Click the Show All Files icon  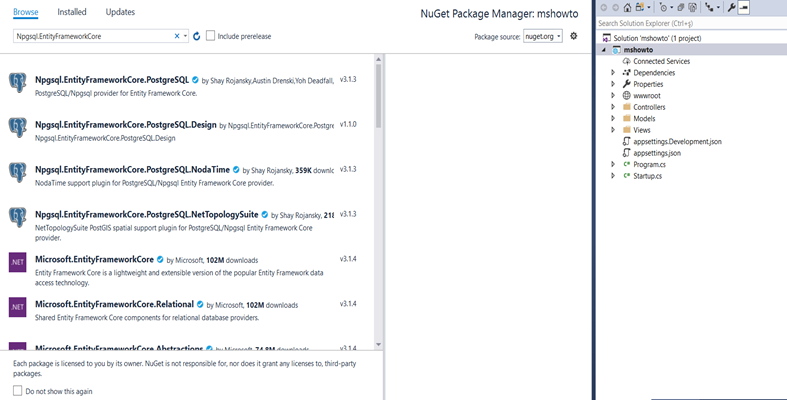692,8
